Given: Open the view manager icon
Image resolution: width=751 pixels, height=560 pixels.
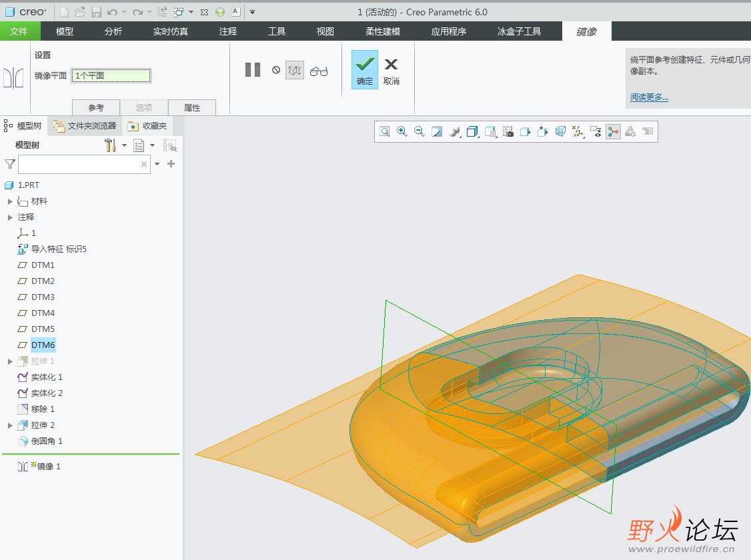Looking at the screenshot, I should pyautogui.click(x=490, y=131).
